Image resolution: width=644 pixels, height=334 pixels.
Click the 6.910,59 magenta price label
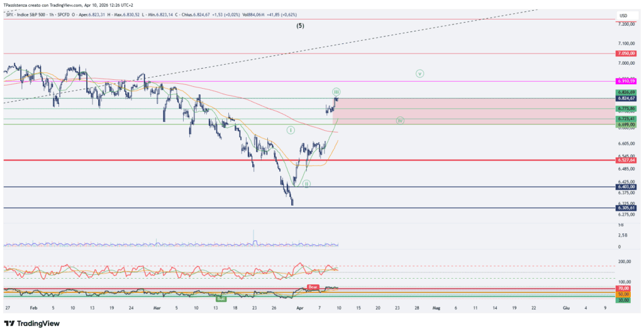(627, 81)
